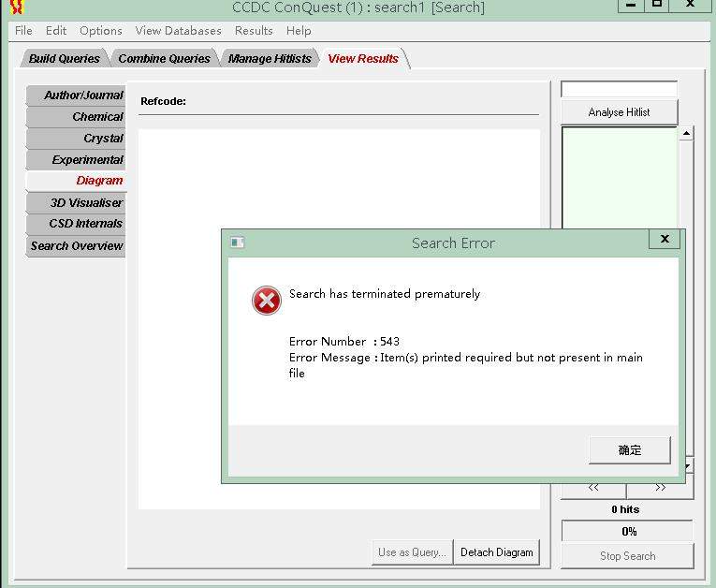The width and height of the screenshot is (716, 588).
Task: Click the Detach Diagram button
Action: [x=496, y=552]
